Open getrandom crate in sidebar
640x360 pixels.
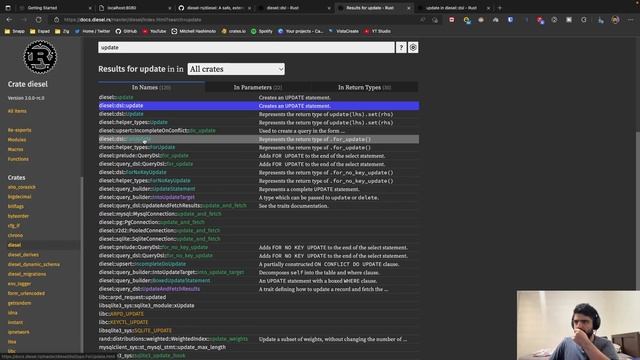19,303
